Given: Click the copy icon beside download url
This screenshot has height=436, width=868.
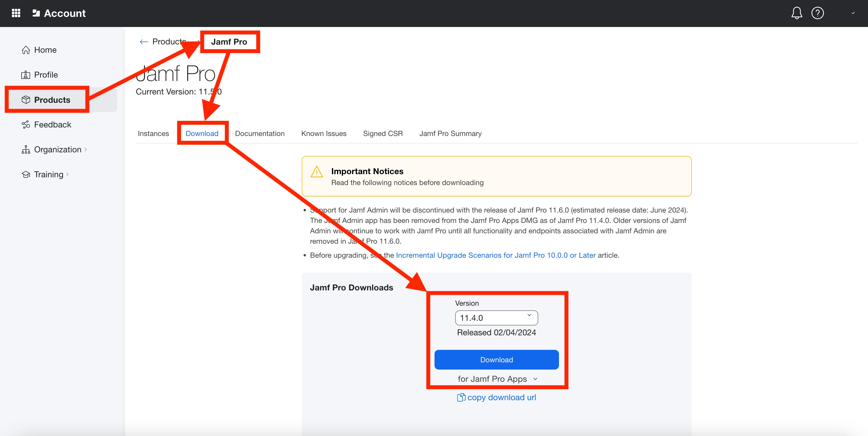Looking at the screenshot, I should [x=461, y=398].
